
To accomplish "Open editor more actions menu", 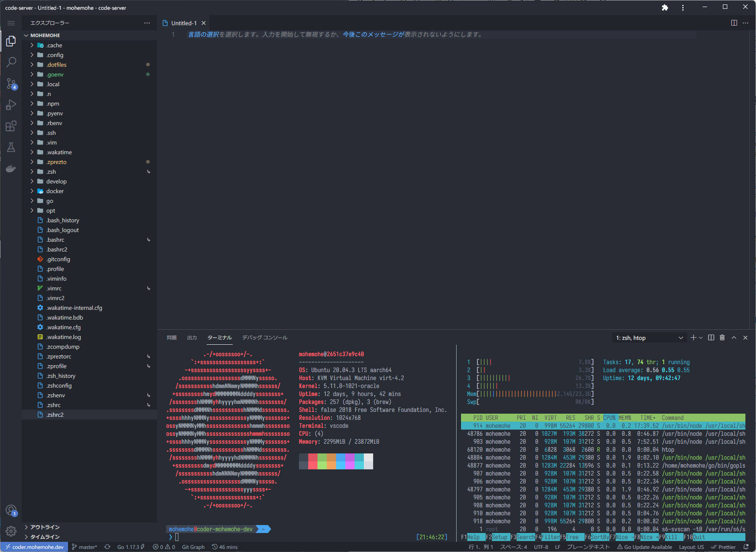I will [745, 23].
